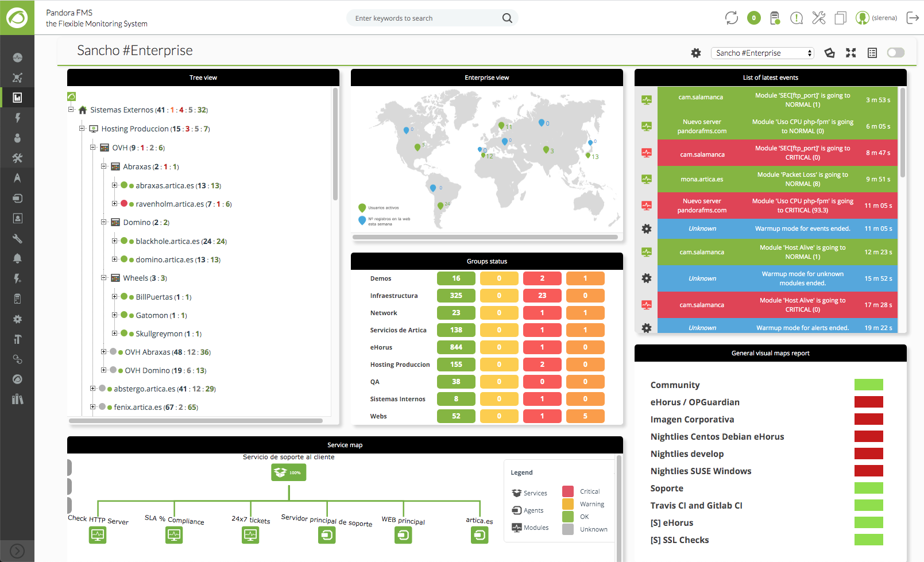
Task: Click the magnifier search icon
Action: 507,18
